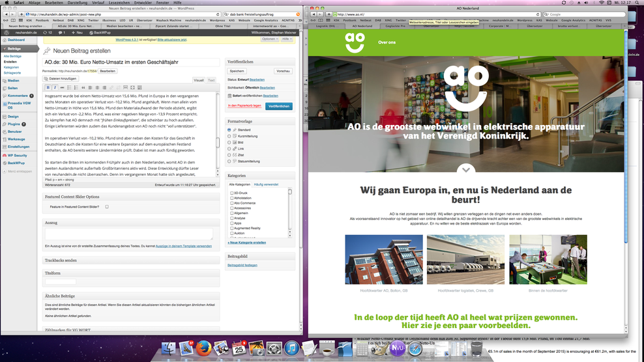This screenshot has height=362, width=644.
Task: Click Dateien hinzufügen media button
Action: point(61,78)
